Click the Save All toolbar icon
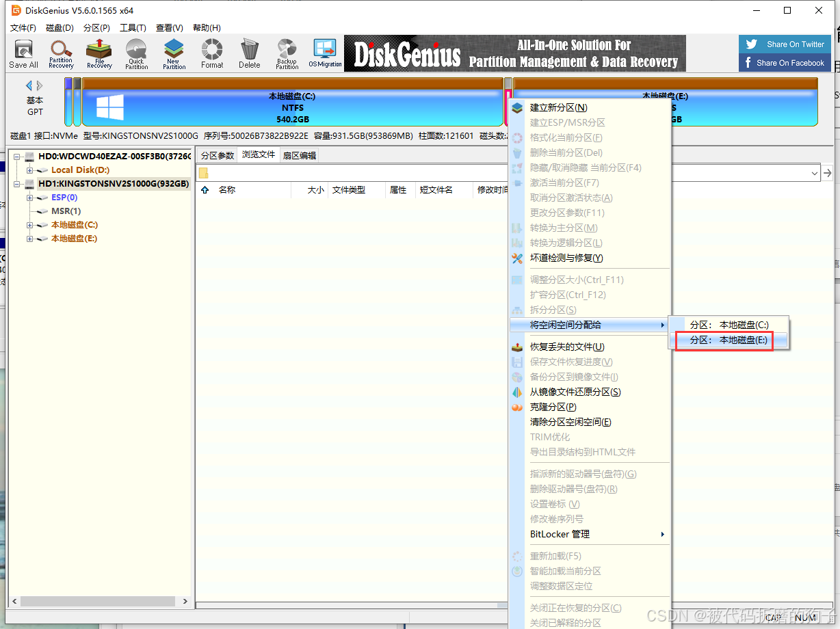Viewport: 840px width, 629px height. point(23,54)
